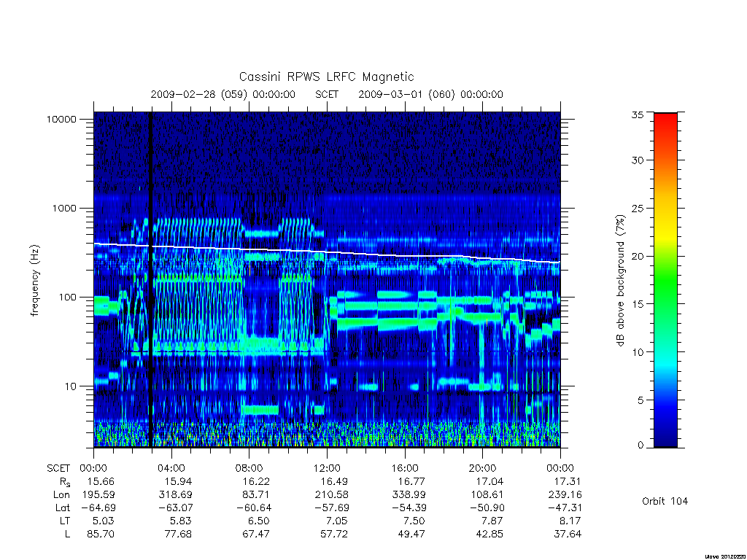
Task: Click Lat value '-64.69'
Action: [x=98, y=508]
